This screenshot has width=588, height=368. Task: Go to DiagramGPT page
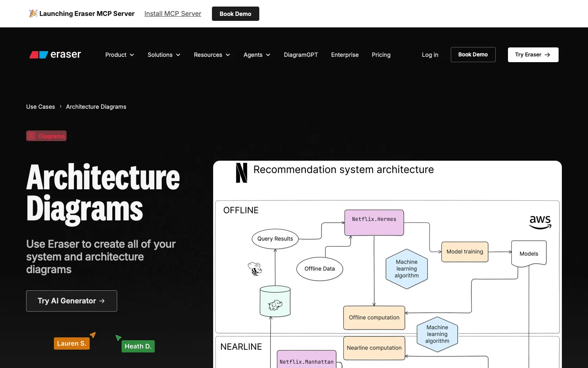tap(301, 55)
